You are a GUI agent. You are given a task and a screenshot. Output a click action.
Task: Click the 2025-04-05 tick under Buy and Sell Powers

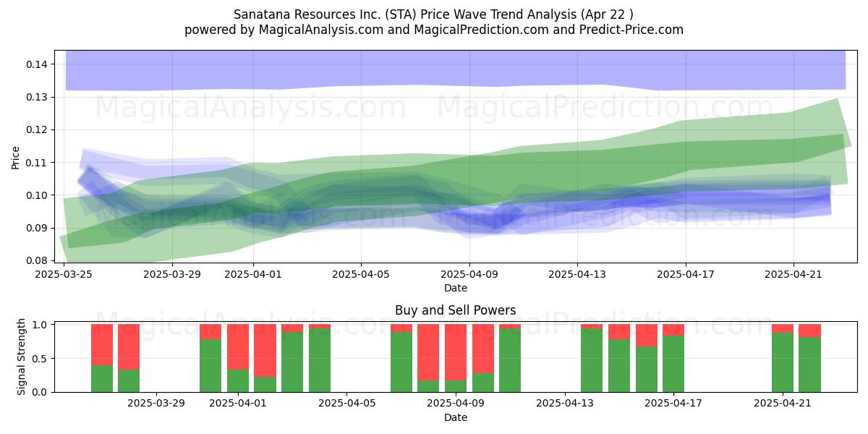pyautogui.click(x=347, y=404)
